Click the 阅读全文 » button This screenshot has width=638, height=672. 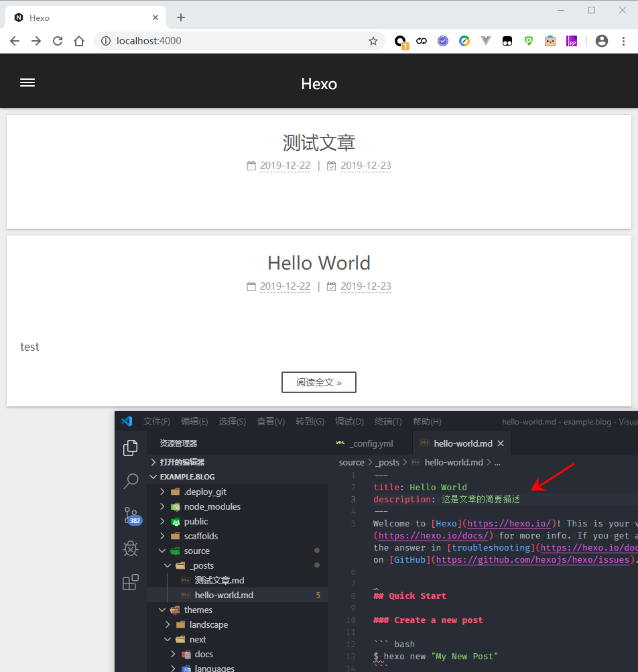318,382
